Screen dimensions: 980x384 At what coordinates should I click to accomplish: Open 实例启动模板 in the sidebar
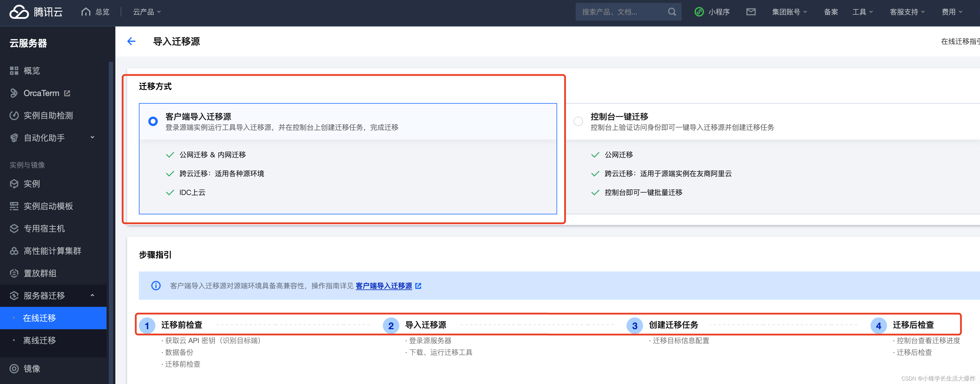[x=48, y=206]
